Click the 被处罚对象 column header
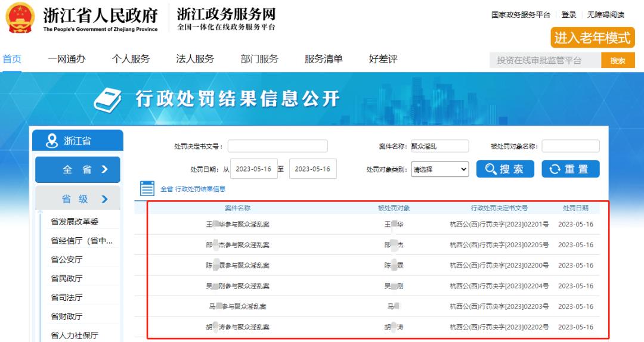The width and height of the screenshot is (644, 342). tap(394, 208)
